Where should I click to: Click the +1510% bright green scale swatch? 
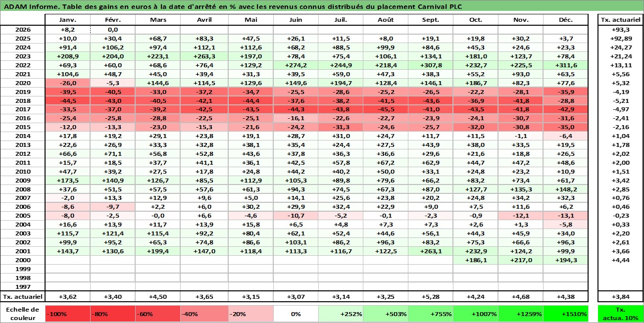coord(566,314)
